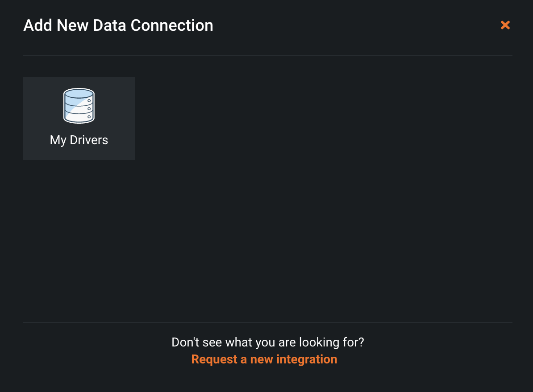The image size is (533, 392).
Task: Click the word "Request" in the orange link
Action: click(214, 359)
